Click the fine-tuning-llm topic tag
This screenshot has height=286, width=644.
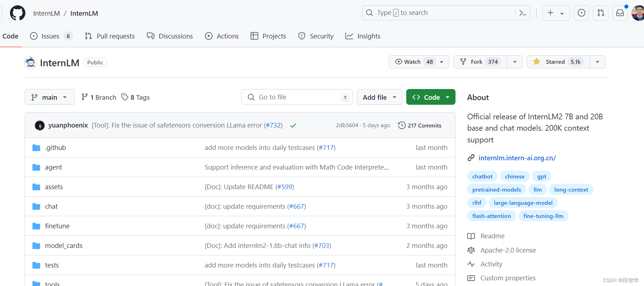(x=543, y=216)
